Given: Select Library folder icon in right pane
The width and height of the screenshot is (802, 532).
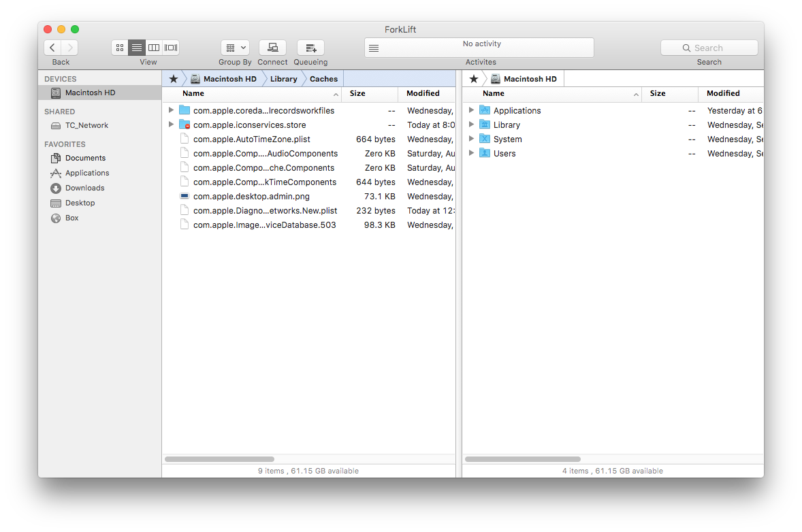Looking at the screenshot, I should [485, 124].
